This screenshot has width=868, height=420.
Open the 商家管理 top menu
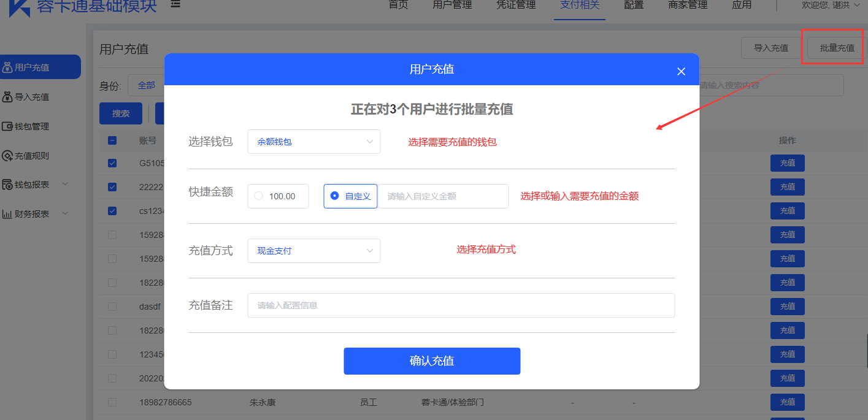688,5
